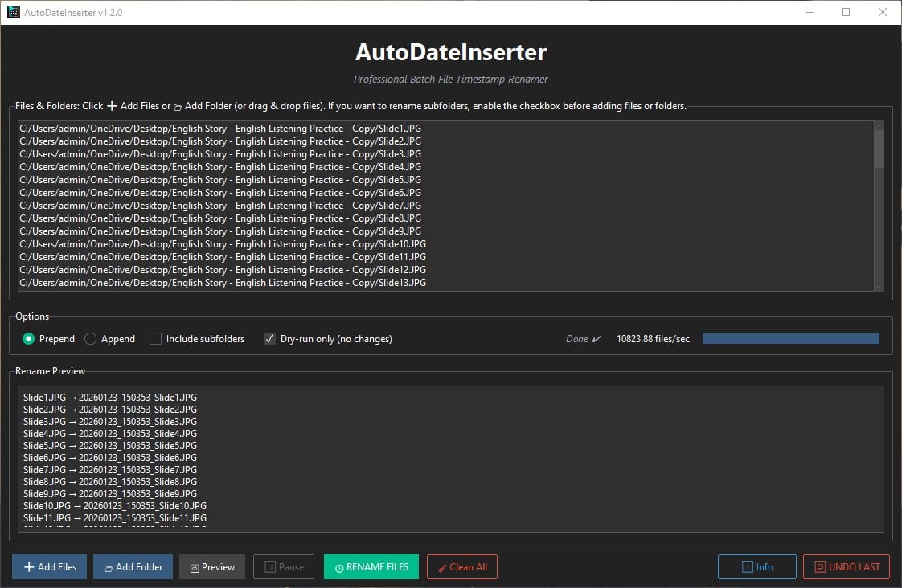Select the Prepend radio button
The height and width of the screenshot is (588, 902).
[27, 338]
